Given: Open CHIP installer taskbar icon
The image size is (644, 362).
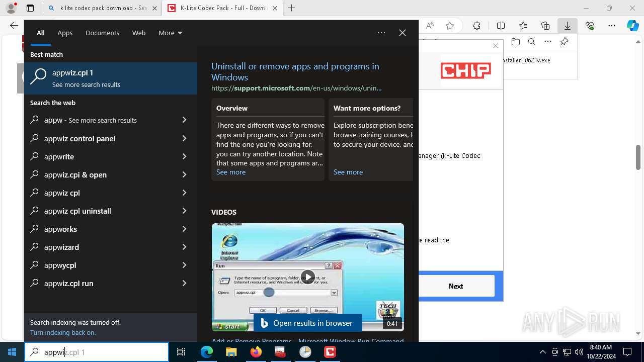Looking at the screenshot, I should (330, 352).
